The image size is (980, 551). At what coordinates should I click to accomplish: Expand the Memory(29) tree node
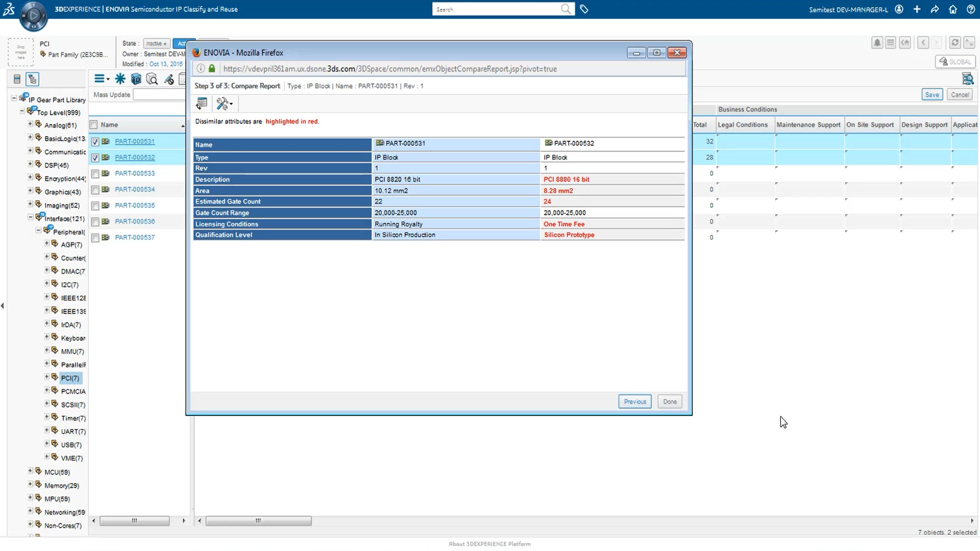point(30,485)
